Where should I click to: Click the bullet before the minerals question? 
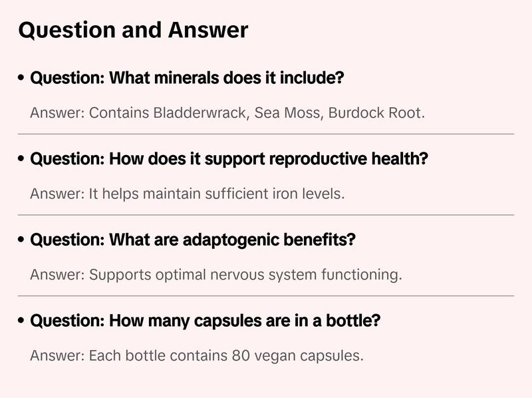(22, 79)
